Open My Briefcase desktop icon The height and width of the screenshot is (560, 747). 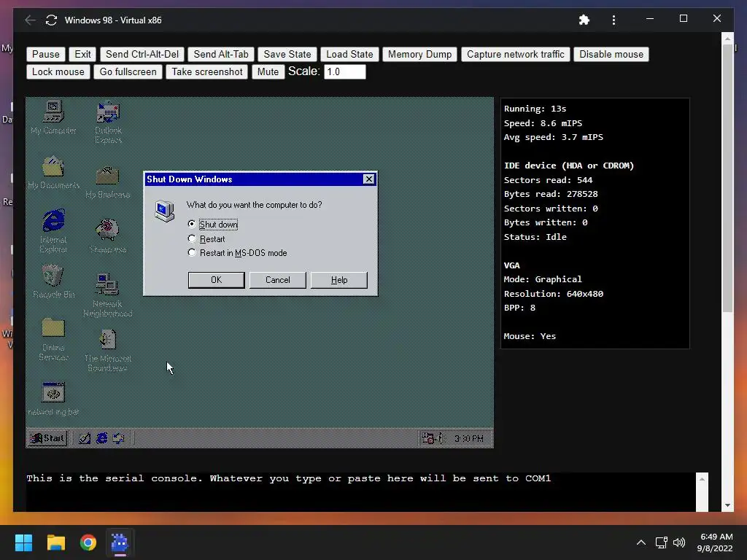click(108, 182)
